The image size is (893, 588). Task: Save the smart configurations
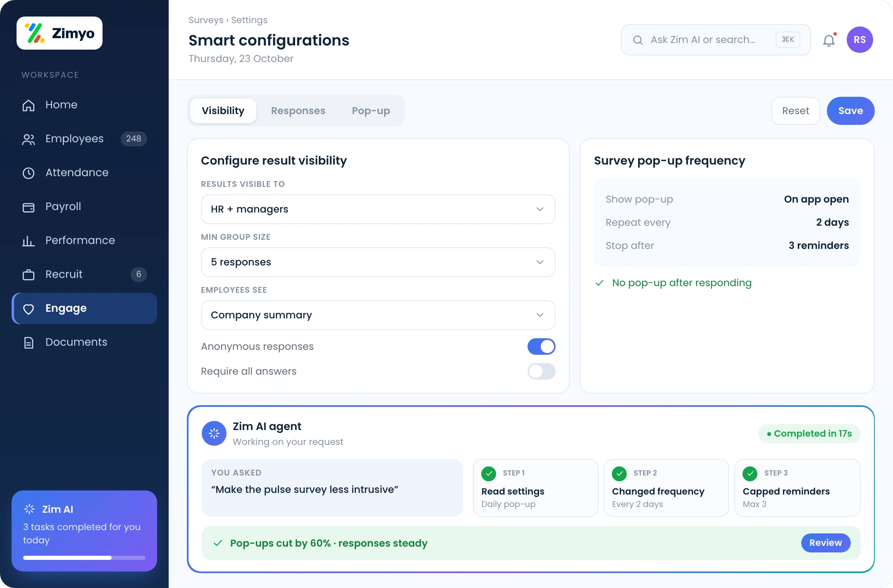(x=850, y=111)
